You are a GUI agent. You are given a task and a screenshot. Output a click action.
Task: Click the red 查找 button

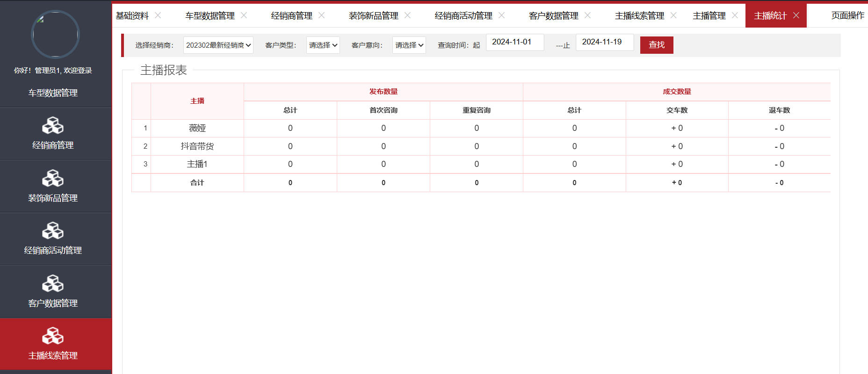coord(656,45)
